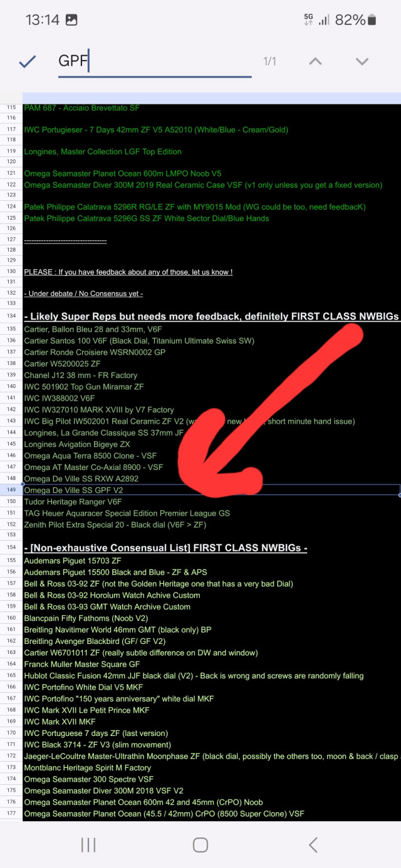Tap the GPF search input field
Screen dimensions: 401x868
(155, 61)
